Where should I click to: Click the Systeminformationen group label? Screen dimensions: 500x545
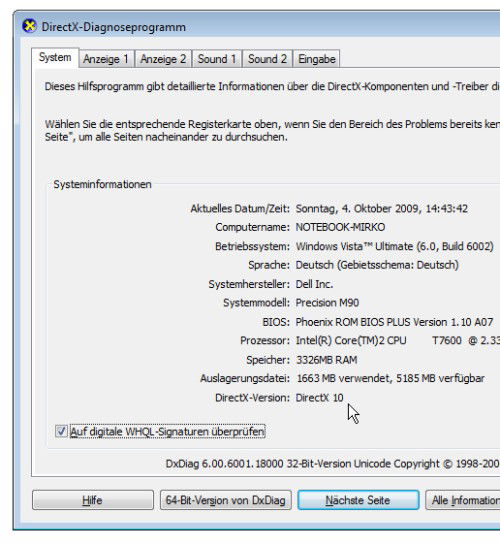[103, 184]
